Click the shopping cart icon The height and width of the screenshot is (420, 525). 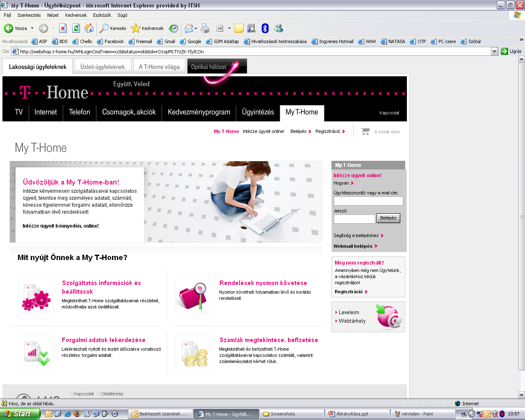pos(365,131)
